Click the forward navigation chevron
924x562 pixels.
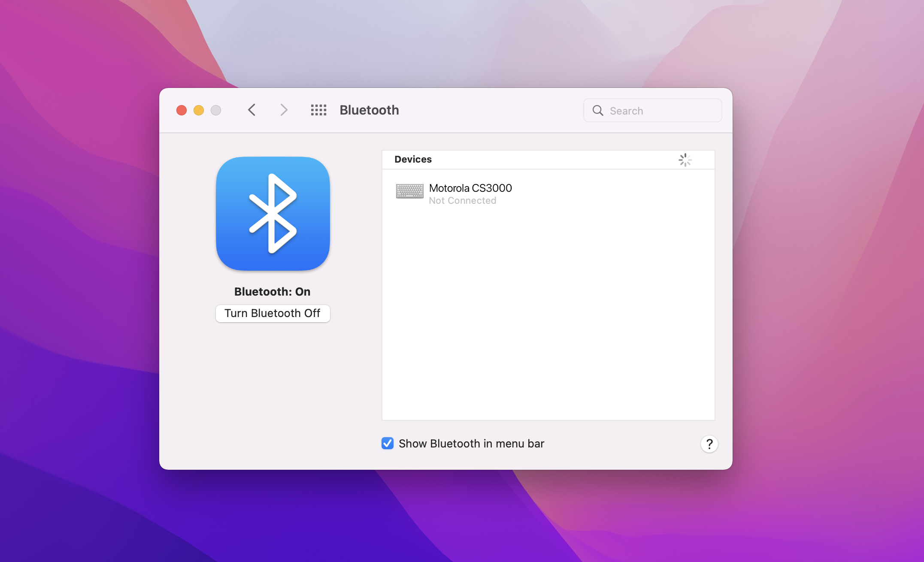284,110
